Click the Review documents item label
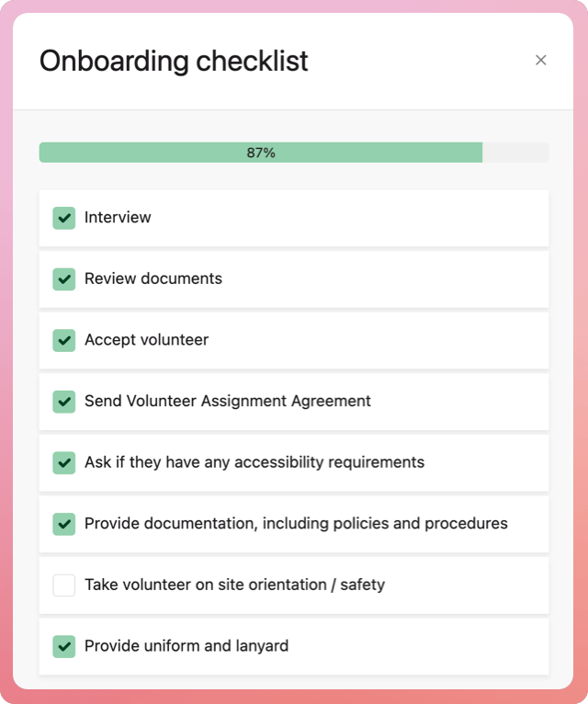The height and width of the screenshot is (704, 588). pyautogui.click(x=153, y=278)
